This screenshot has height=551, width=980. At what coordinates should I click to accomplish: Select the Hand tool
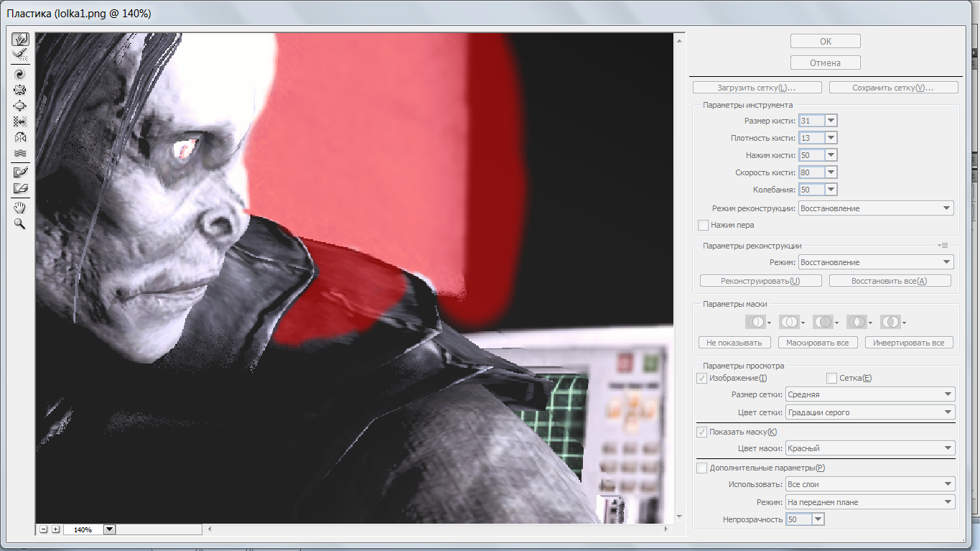[x=20, y=208]
